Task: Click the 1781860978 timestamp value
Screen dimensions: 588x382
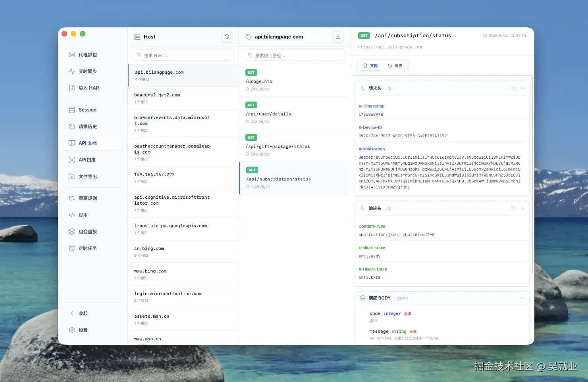Action: click(x=371, y=115)
